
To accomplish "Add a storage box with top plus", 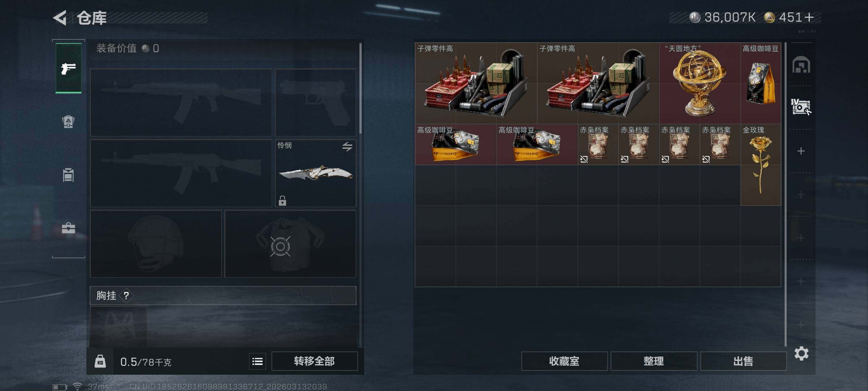I will (x=801, y=151).
